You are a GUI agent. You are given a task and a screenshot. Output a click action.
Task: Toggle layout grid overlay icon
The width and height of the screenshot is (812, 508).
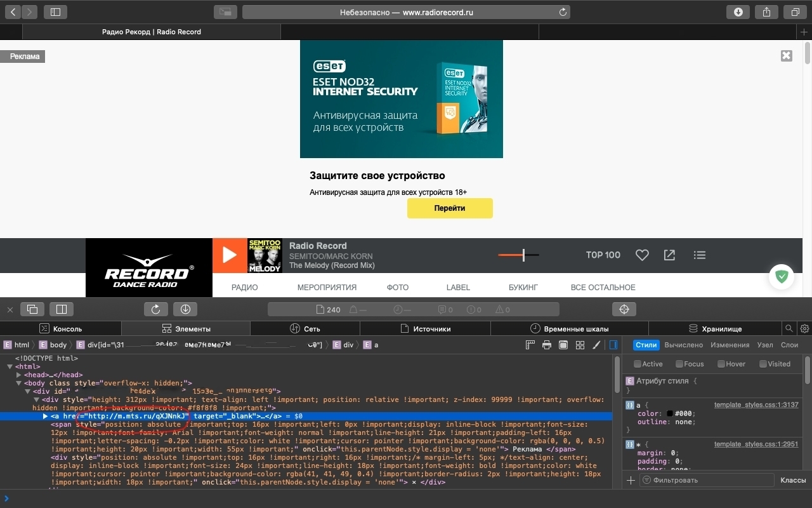tap(580, 345)
